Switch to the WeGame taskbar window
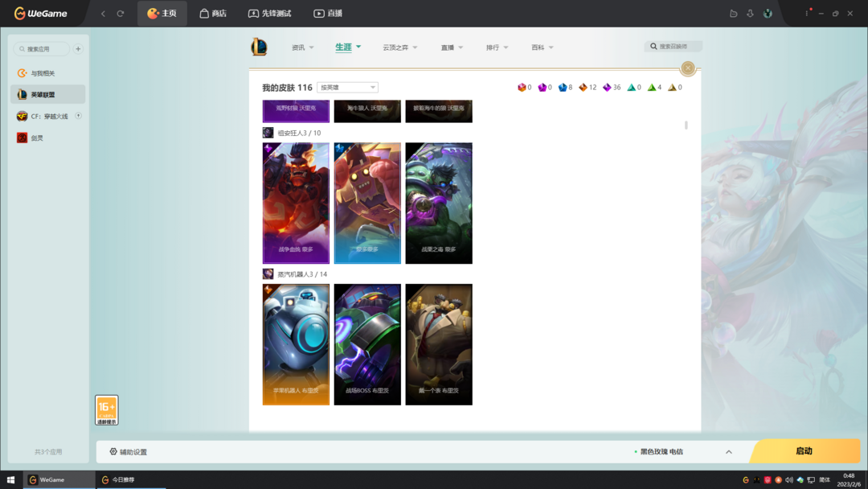The height and width of the screenshot is (489, 868). click(59, 479)
